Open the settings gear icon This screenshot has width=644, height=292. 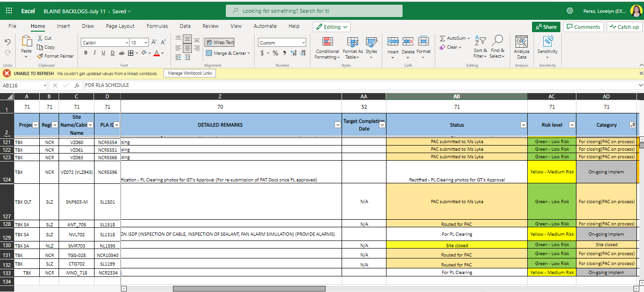click(570, 11)
